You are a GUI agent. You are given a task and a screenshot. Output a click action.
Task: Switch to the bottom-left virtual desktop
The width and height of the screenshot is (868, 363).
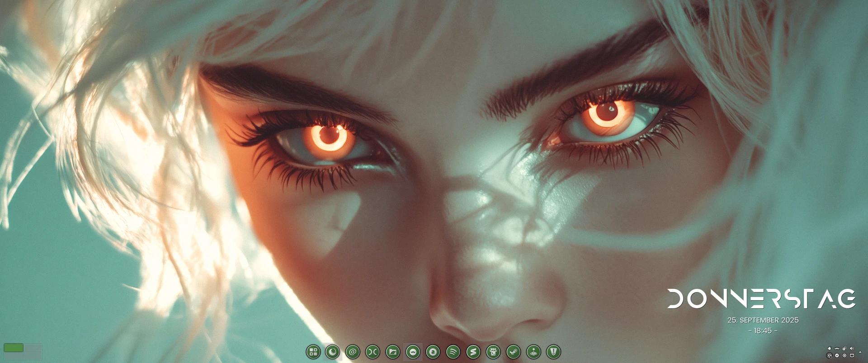[x=14, y=356]
